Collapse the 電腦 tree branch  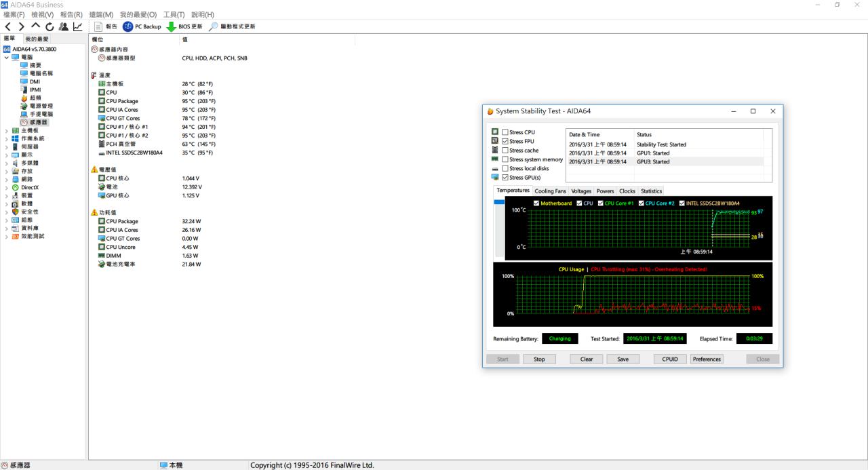pyautogui.click(x=7, y=57)
